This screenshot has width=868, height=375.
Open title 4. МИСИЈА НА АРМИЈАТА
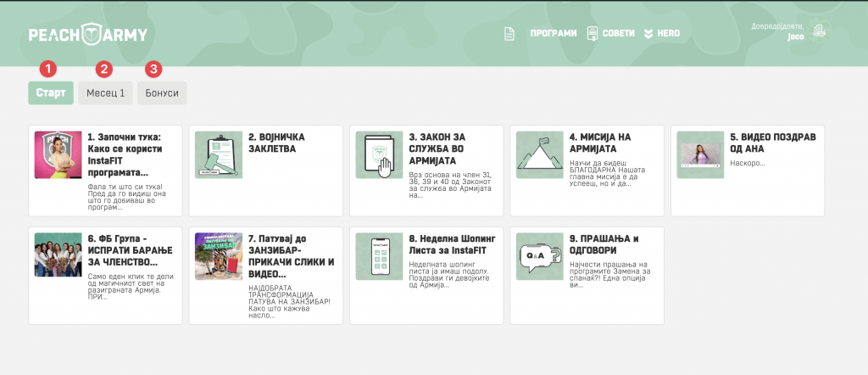click(x=600, y=143)
